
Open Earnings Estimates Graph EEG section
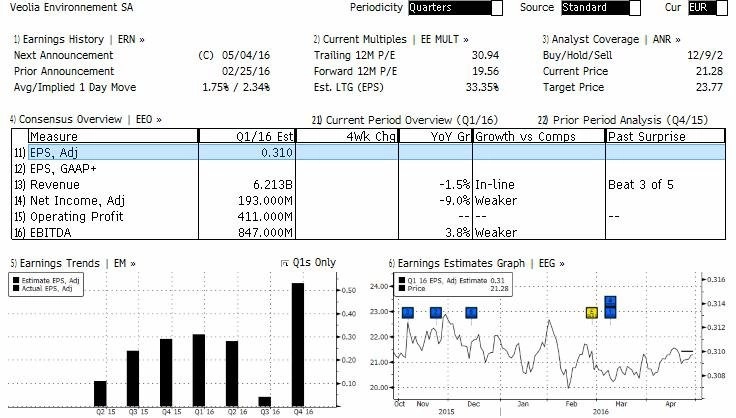point(476,263)
